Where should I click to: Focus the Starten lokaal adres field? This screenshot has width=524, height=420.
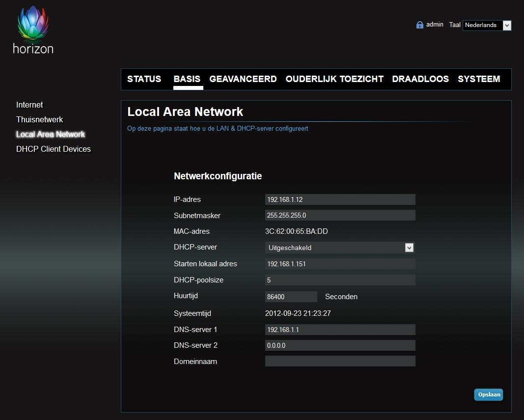click(340, 264)
